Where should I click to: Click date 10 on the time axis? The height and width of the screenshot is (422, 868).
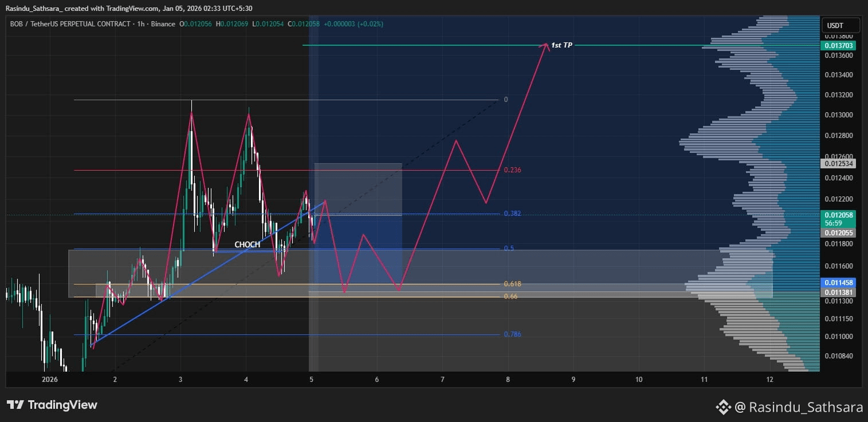coord(639,380)
